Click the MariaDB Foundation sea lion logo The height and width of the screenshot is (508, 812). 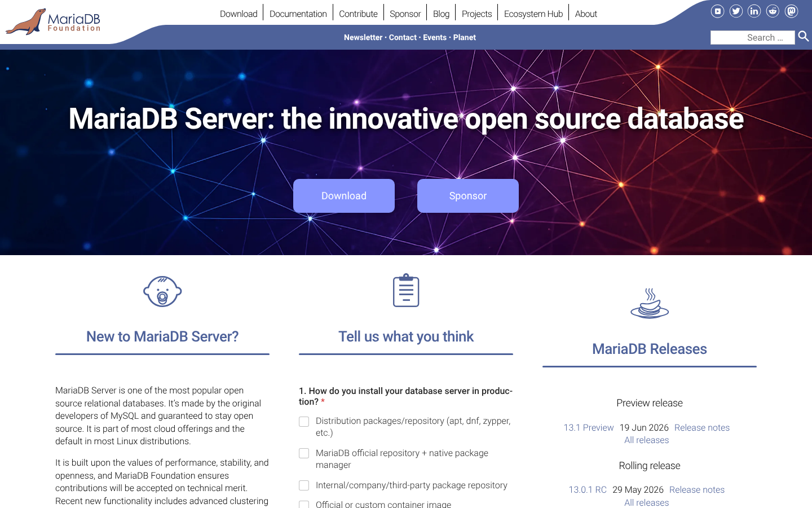(53, 21)
